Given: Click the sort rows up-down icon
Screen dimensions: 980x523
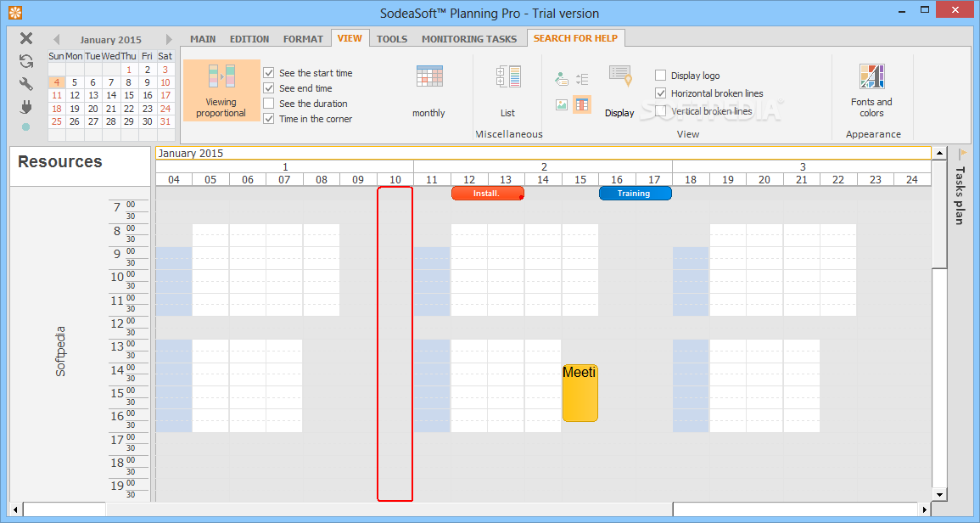Looking at the screenshot, I should pos(582,79).
